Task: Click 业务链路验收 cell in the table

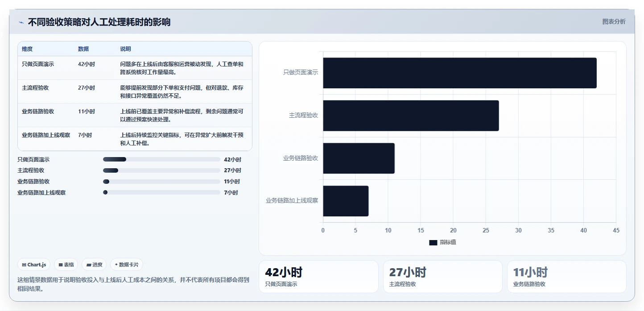Action: (x=38, y=112)
